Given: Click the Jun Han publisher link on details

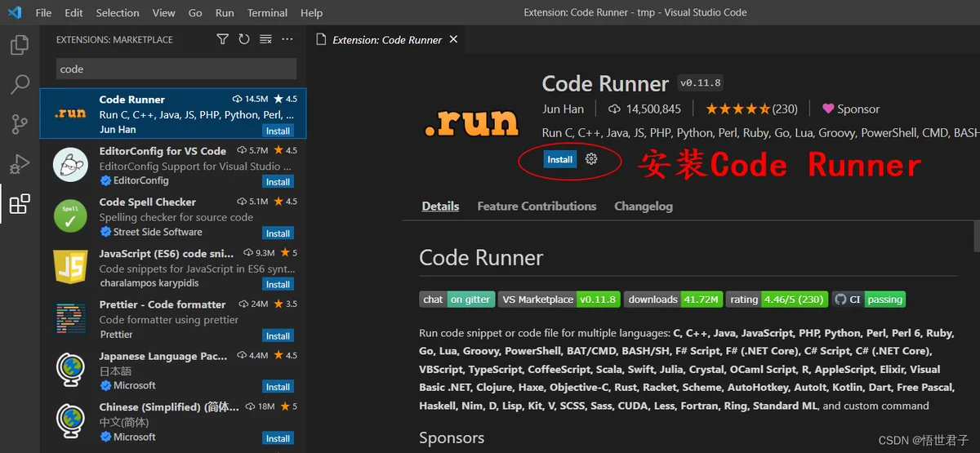Looking at the screenshot, I should pyautogui.click(x=563, y=109).
